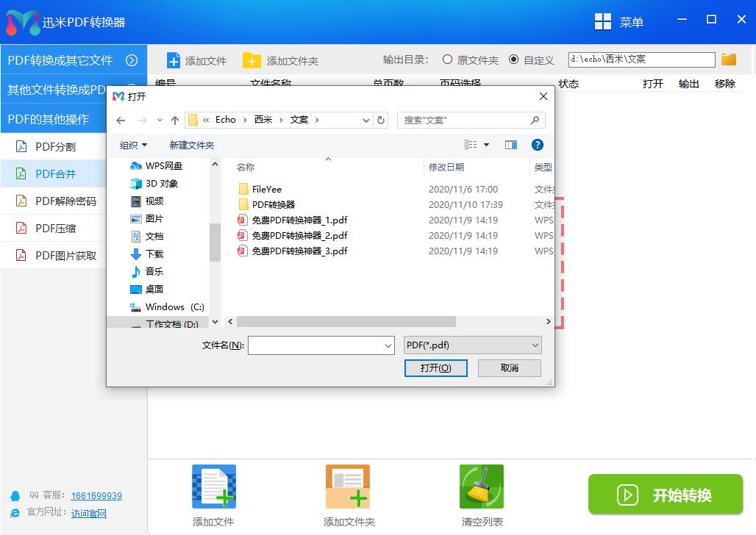
Task: Click the 打开(O) button
Action: point(435,367)
